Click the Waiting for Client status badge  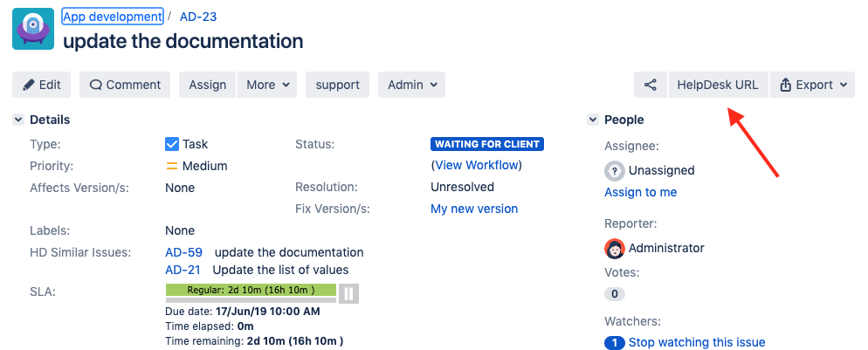click(x=487, y=144)
